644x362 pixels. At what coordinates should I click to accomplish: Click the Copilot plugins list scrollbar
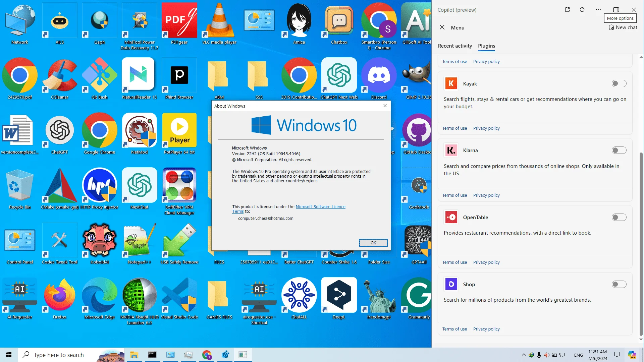click(641, 244)
